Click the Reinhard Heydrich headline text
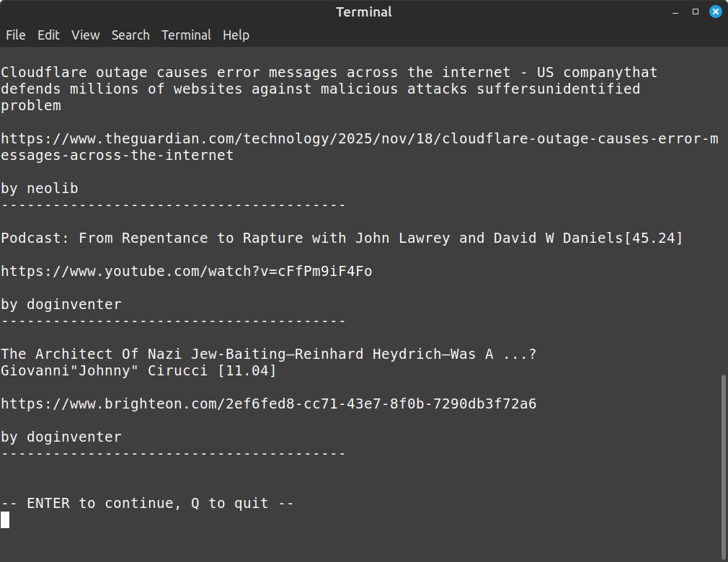 click(x=268, y=354)
